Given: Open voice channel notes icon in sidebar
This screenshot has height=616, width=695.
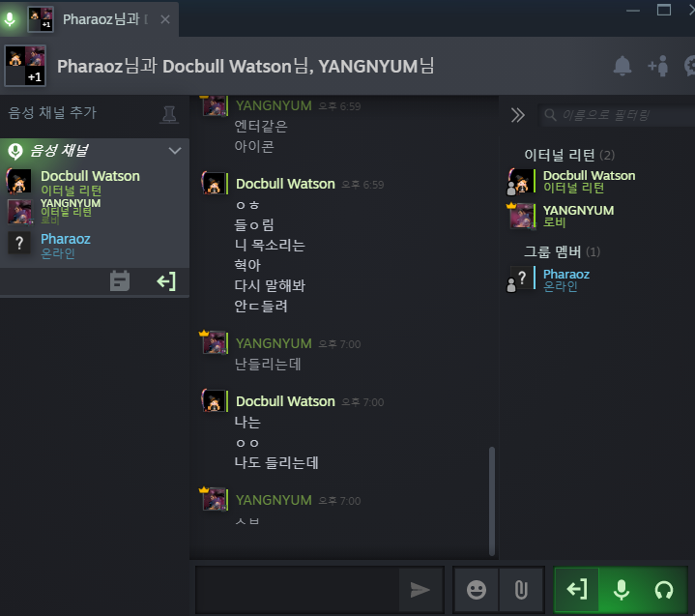Looking at the screenshot, I should [120, 281].
